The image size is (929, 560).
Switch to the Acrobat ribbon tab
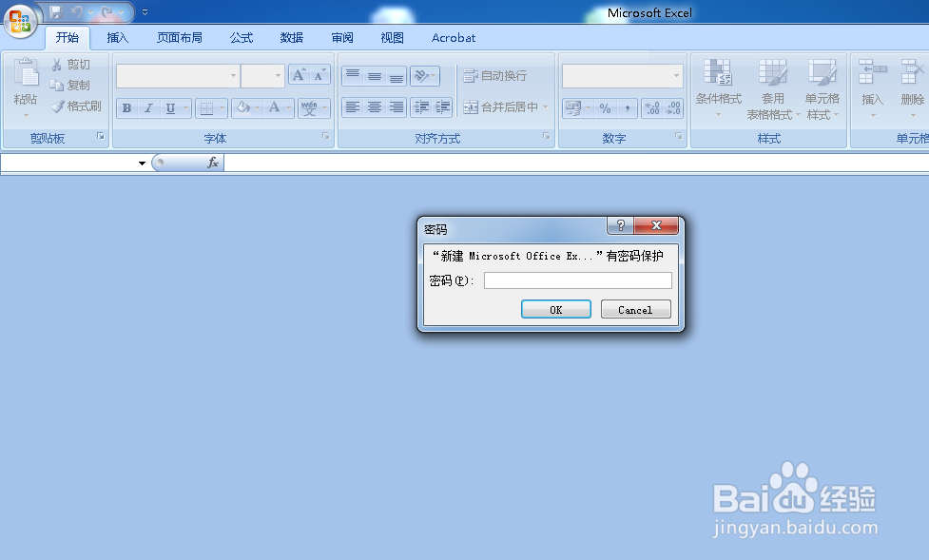(x=454, y=38)
